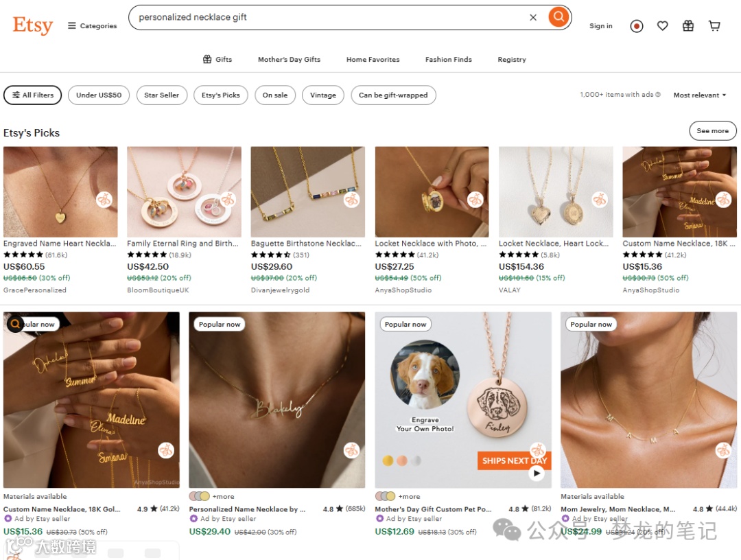Clear the search field with X
This screenshot has width=741, height=560.
coord(533,17)
